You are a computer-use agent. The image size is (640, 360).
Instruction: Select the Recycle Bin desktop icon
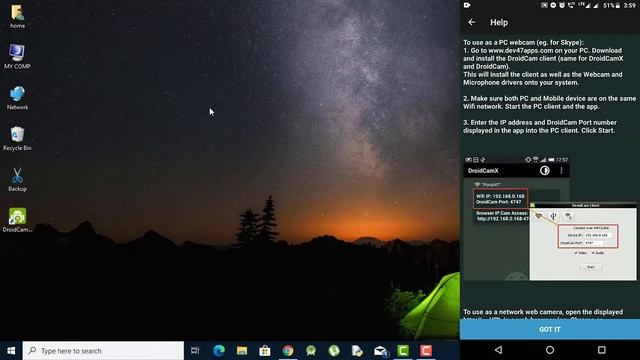point(17,138)
